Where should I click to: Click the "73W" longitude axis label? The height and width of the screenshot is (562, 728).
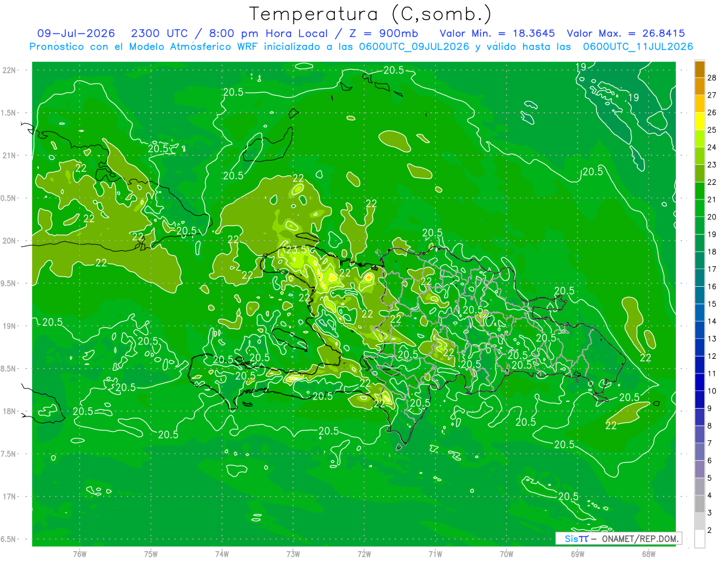pyautogui.click(x=293, y=554)
